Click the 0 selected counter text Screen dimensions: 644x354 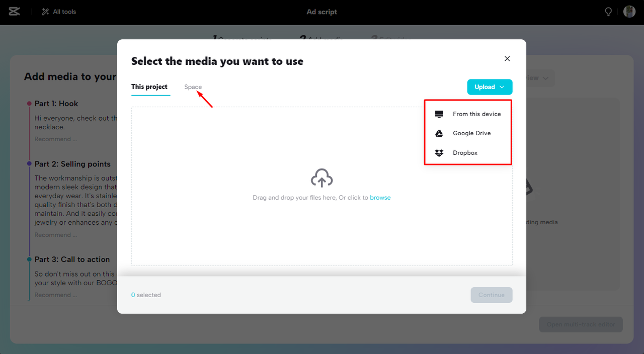(146, 295)
